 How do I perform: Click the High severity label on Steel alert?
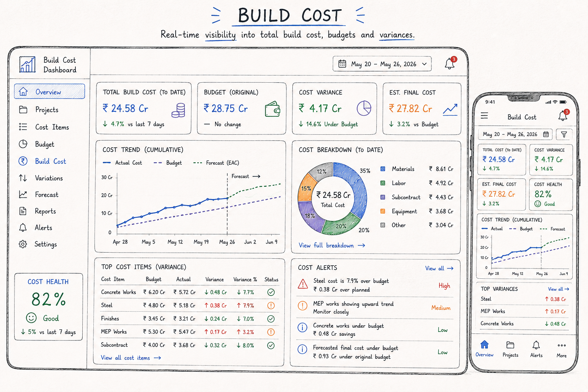[x=444, y=286]
